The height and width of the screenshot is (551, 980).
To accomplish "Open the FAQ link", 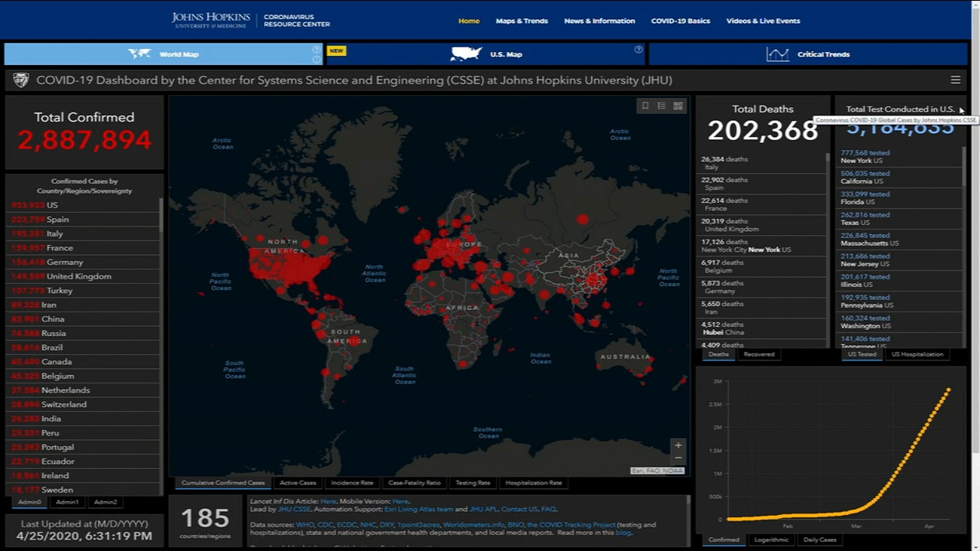I will point(548,509).
